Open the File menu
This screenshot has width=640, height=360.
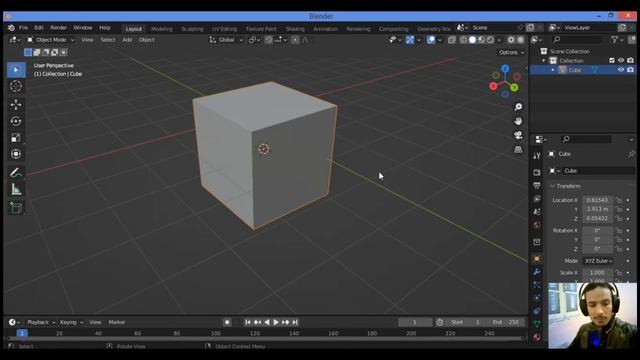coord(23,28)
